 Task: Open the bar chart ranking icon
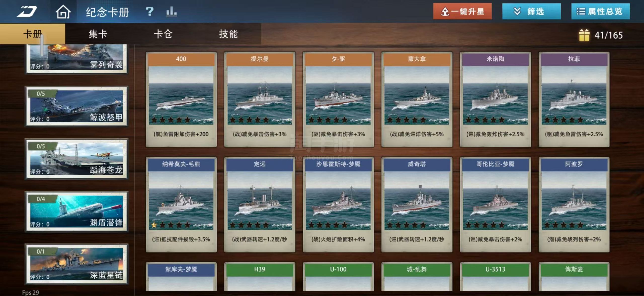(171, 12)
